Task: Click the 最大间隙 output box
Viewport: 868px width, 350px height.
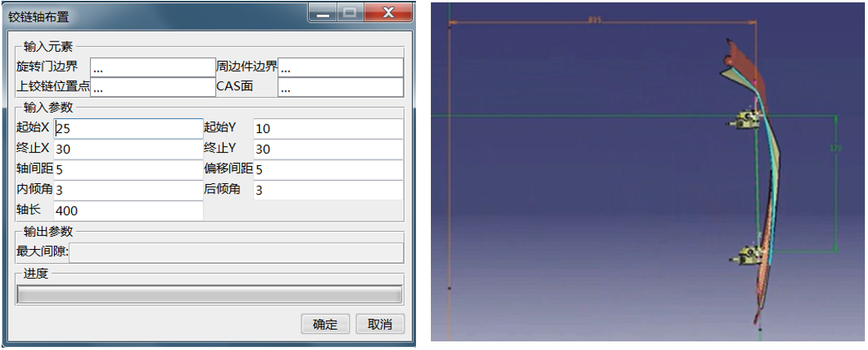Action: pos(235,252)
